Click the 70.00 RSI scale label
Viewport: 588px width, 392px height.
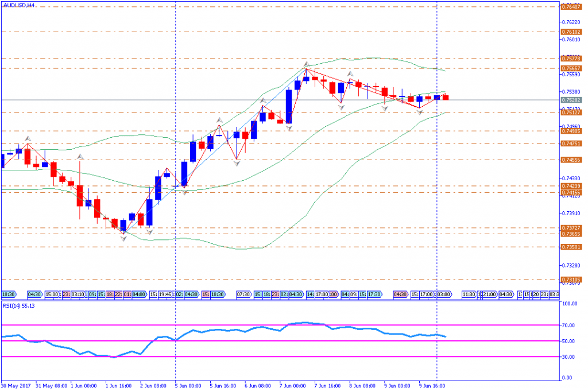click(x=570, y=325)
